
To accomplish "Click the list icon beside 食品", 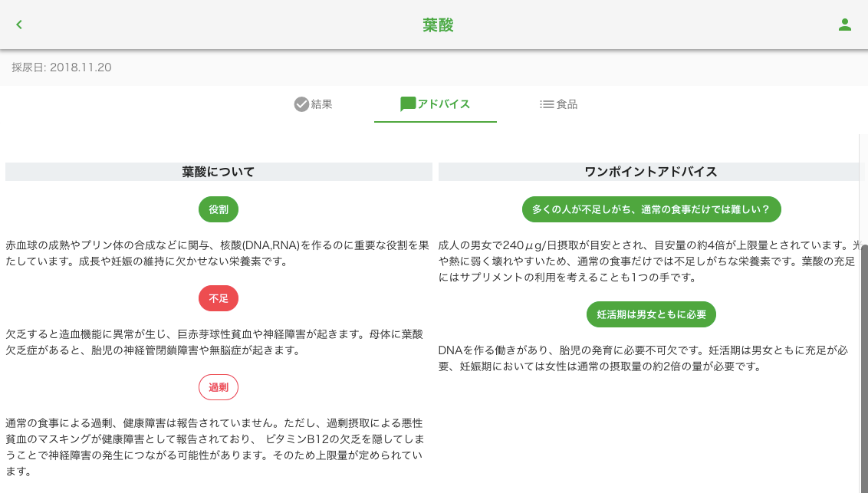I will [547, 104].
